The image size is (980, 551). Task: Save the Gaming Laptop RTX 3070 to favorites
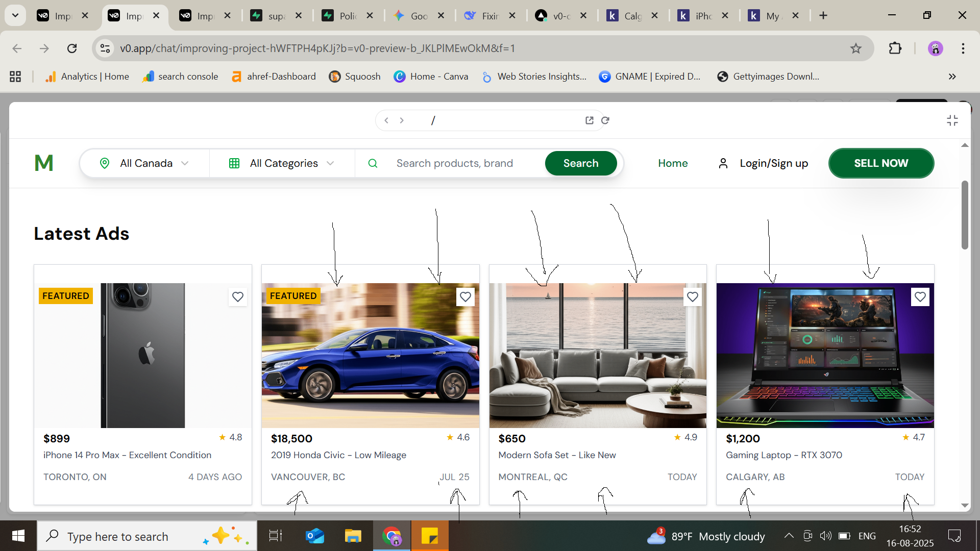[x=920, y=296]
